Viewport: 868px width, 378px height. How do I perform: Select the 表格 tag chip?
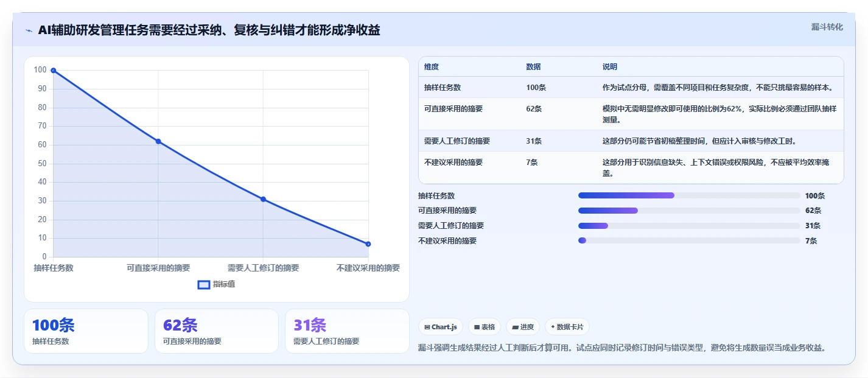pos(485,327)
